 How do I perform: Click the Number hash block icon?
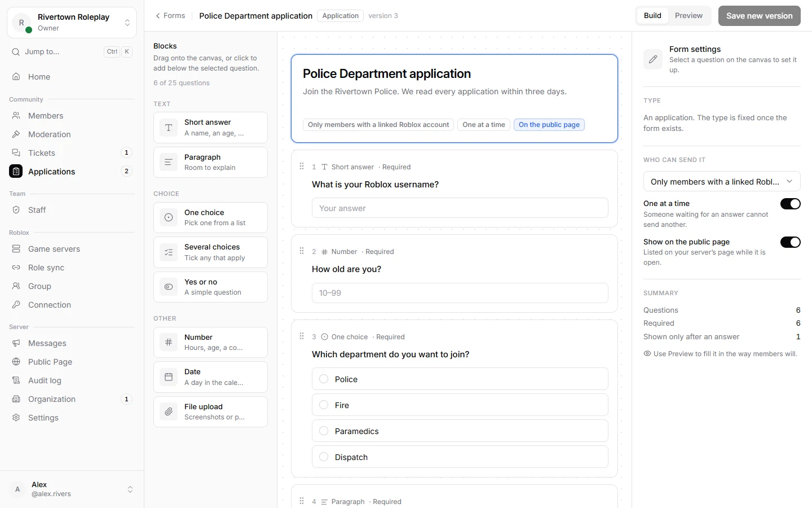169,342
